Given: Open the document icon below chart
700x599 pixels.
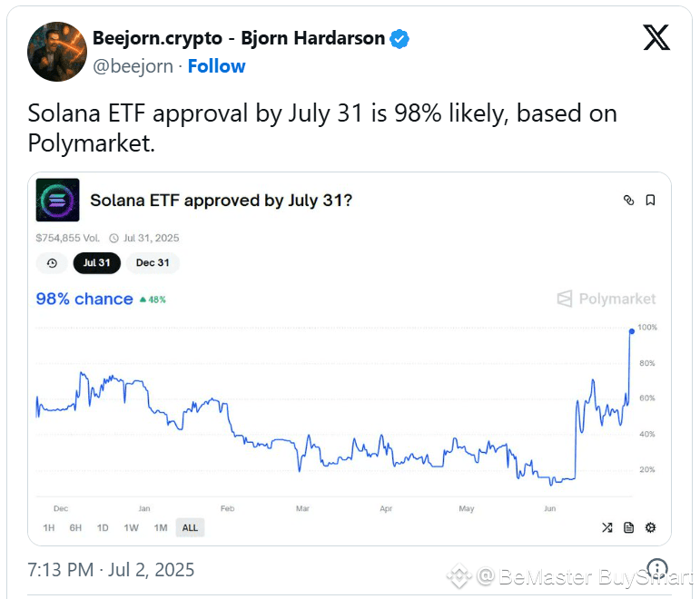Looking at the screenshot, I should click(628, 527).
